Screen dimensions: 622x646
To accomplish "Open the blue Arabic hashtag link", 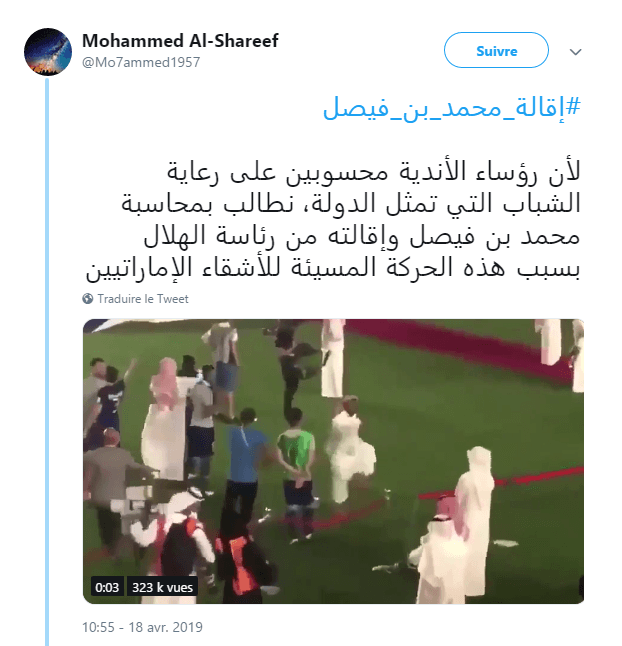I will 451,108.
